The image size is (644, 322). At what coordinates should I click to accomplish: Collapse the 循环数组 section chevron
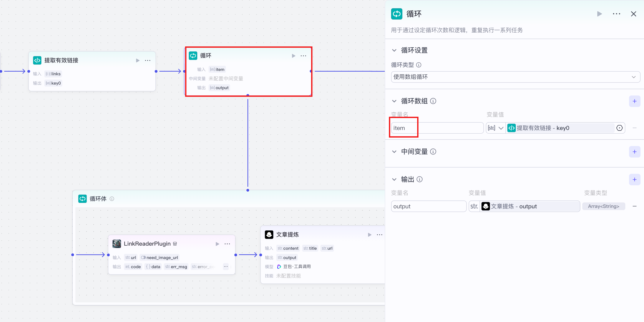tap(394, 101)
